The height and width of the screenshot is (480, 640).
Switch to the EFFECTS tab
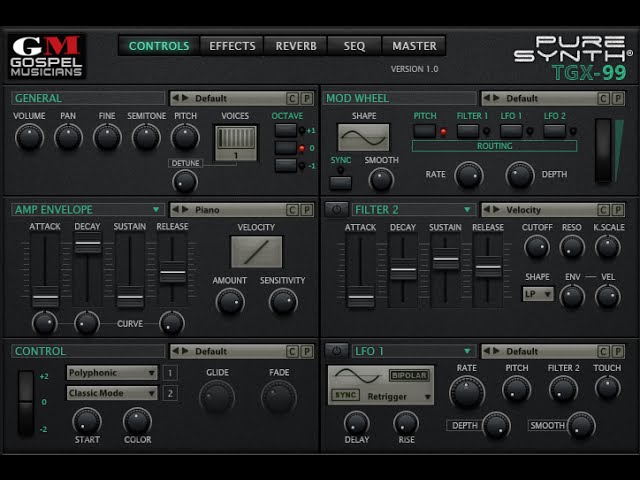click(232, 46)
